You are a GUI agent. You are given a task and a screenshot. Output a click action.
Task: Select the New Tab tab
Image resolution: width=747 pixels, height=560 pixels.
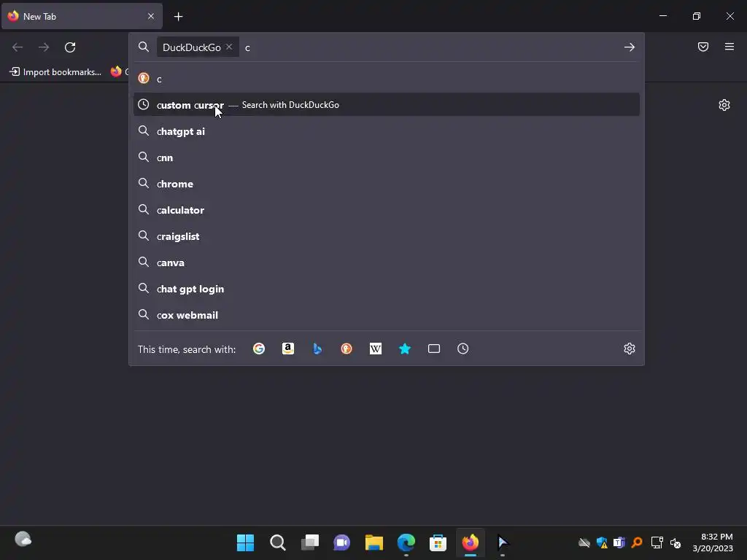82,16
